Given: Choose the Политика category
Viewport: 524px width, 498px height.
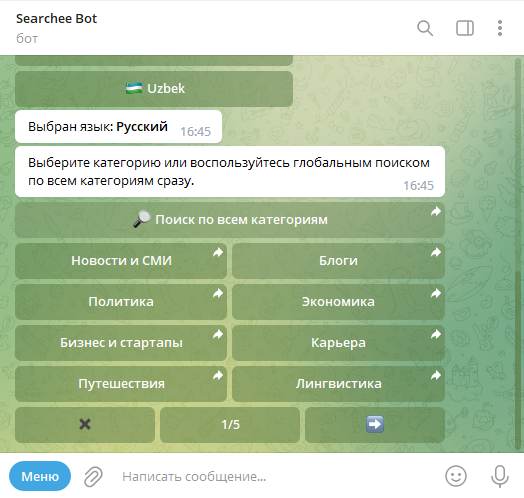Looking at the screenshot, I should tap(121, 302).
